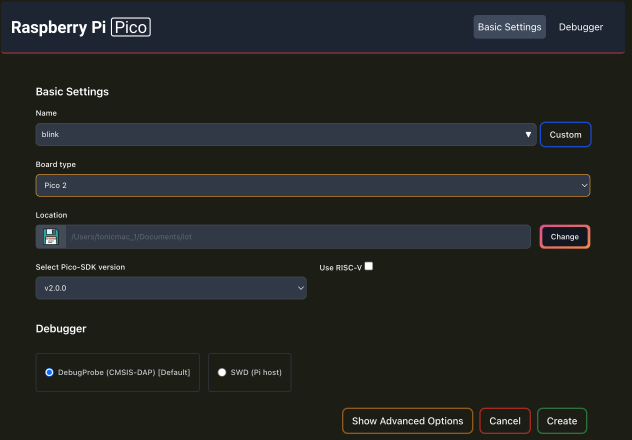The image size is (632, 440).
Task: Click the black triangle in Name field
Action: coord(528,134)
